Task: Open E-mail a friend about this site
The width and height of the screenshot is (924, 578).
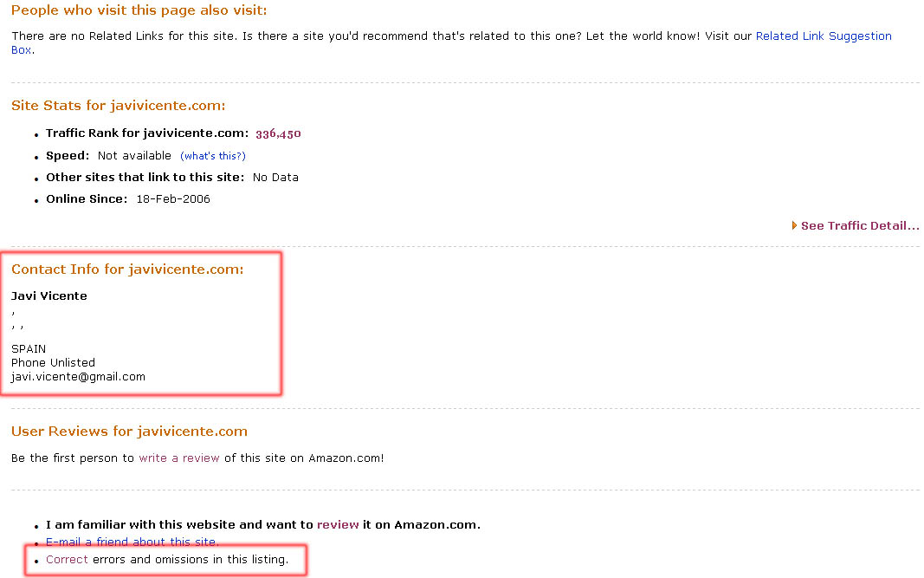Action: point(132,542)
